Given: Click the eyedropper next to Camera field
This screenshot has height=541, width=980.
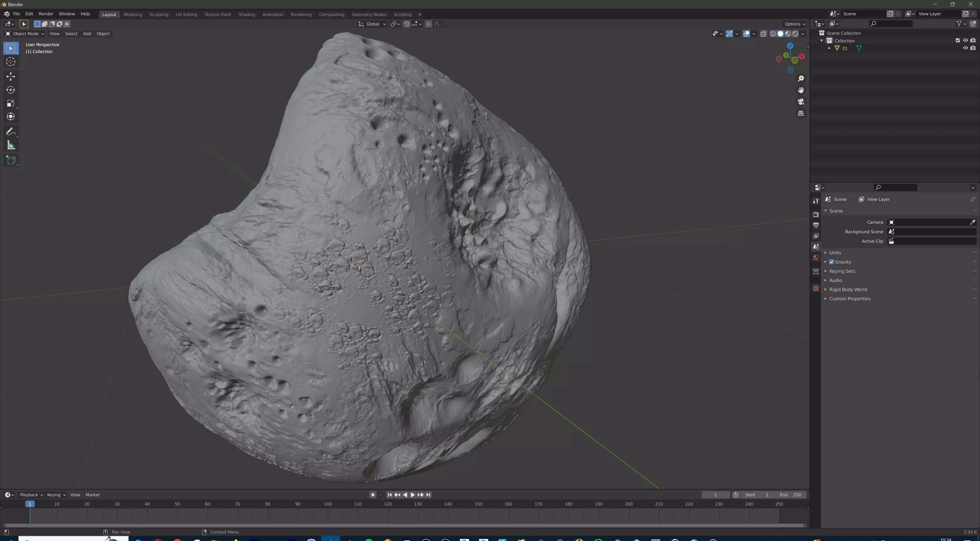Looking at the screenshot, I should click(x=972, y=222).
